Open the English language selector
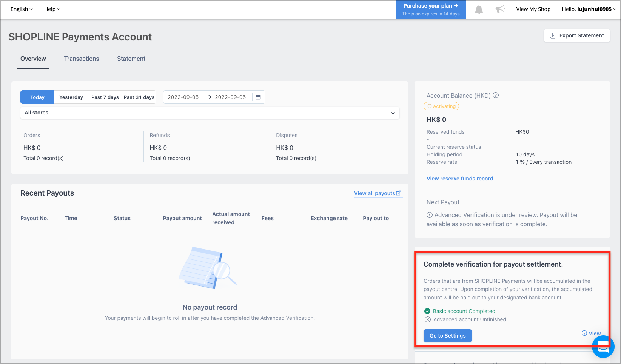 point(21,9)
